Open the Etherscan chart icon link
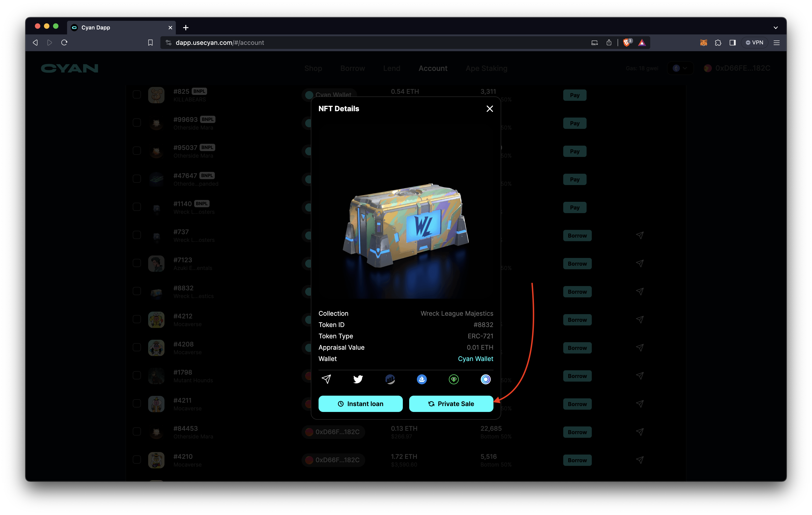Viewport: 812px width, 515px height. (390, 379)
